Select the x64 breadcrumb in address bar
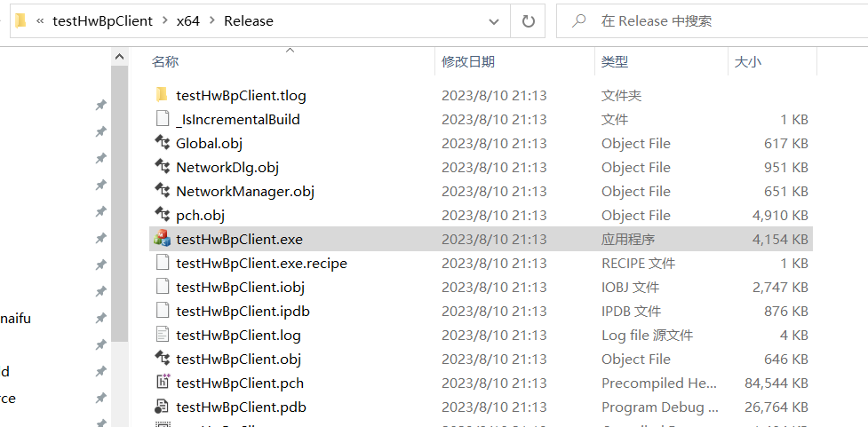The width and height of the screenshot is (868, 427). 187,20
